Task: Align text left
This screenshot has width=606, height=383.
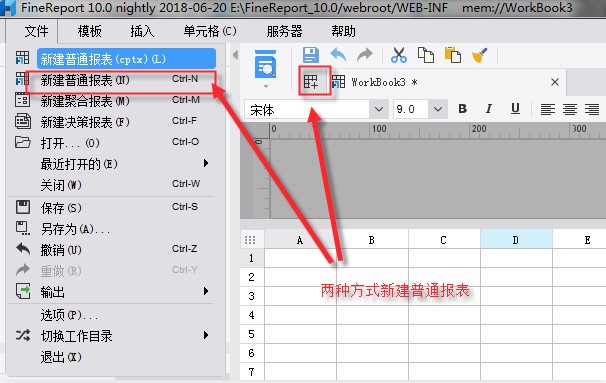Action: pos(548,109)
